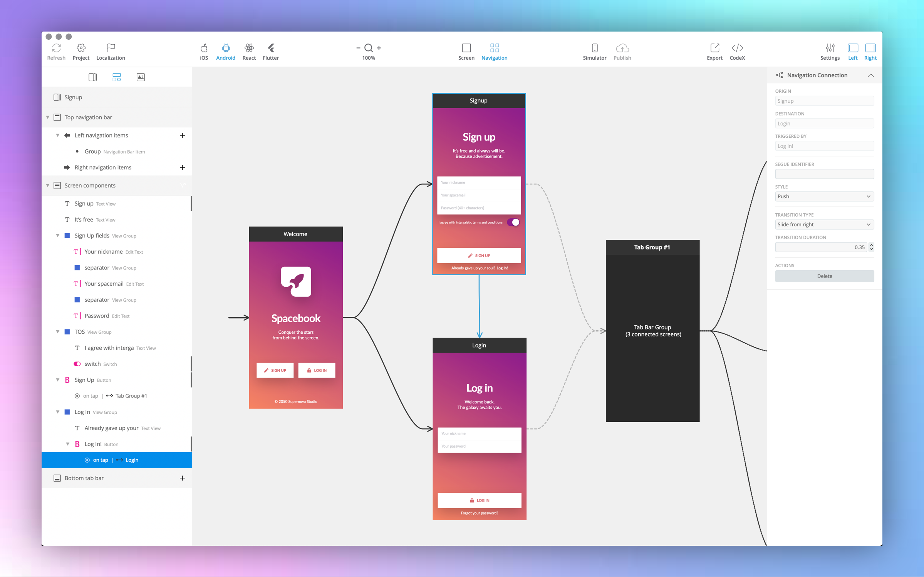Click the Refresh icon in toolbar
The height and width of the screenshot is (577, 924).
56,48
